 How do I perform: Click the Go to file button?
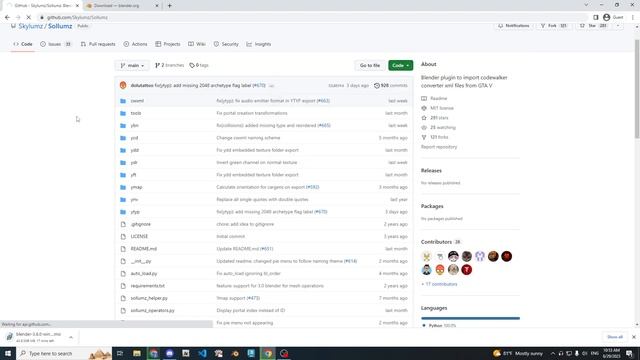coord(370,65)
